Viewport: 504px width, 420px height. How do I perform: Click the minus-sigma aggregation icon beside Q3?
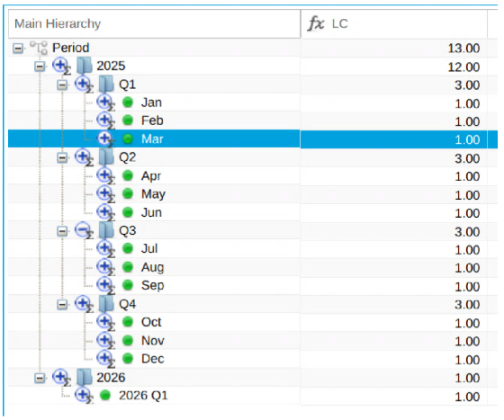pyautogui.click(x=84, y=230)
